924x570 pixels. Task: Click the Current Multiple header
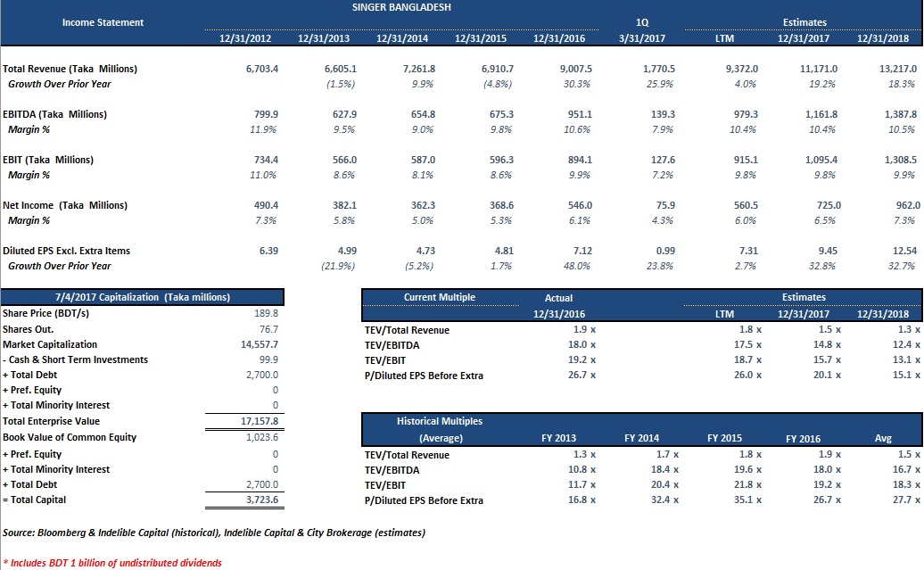click(x=440, y=297)
